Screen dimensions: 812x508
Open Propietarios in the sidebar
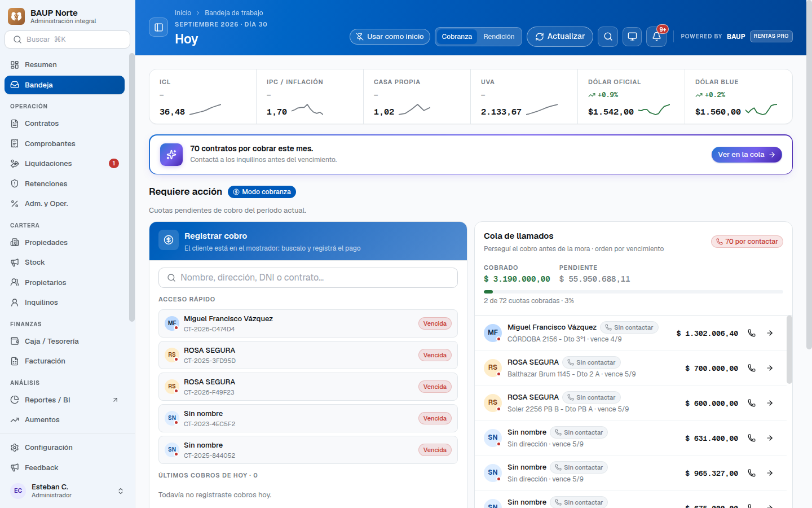coord(64,283)
